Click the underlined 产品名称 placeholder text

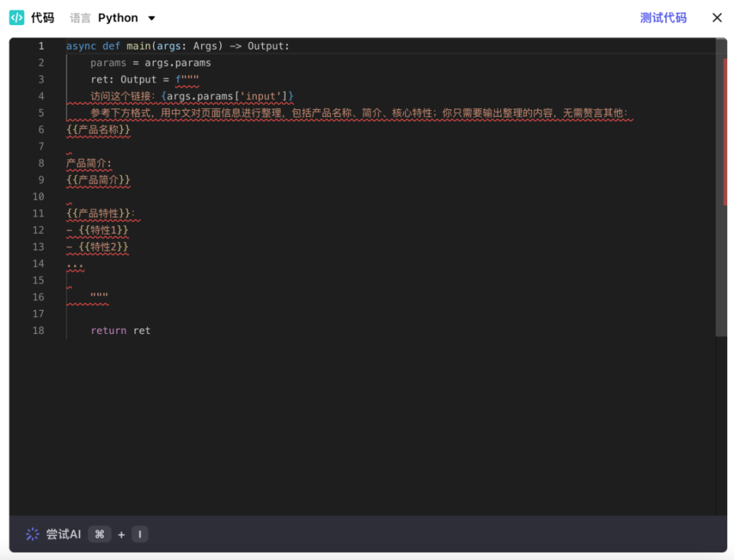97,129
